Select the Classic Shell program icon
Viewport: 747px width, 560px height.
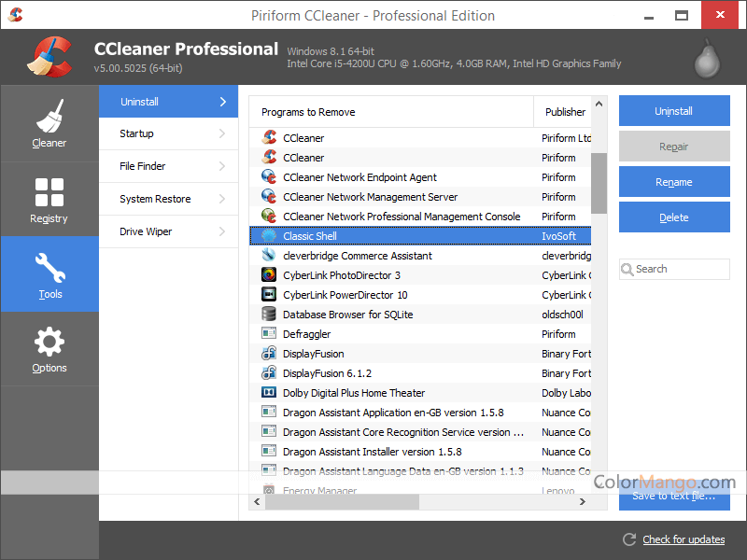point(269,236)
